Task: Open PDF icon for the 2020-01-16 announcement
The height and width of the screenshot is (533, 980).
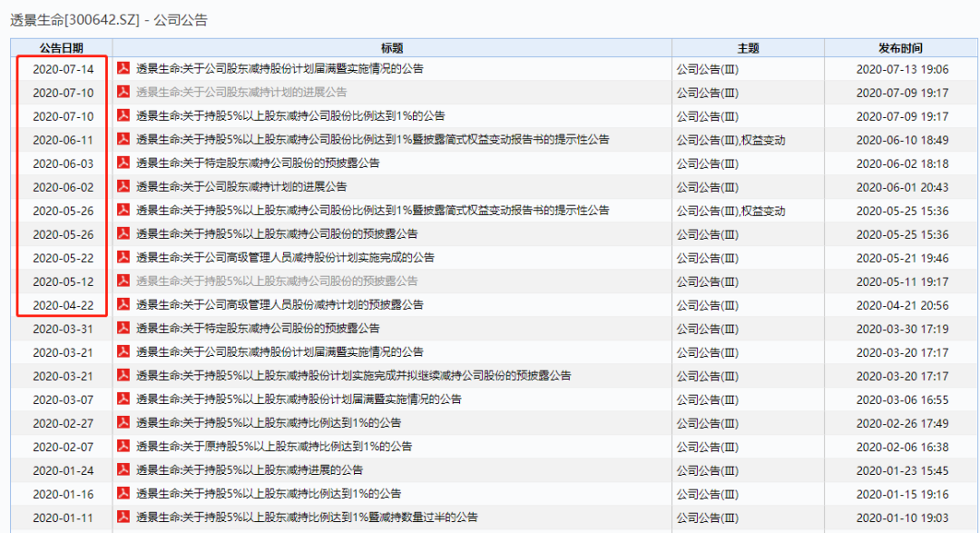Action: pyautogui.click(x=123, y=494)
